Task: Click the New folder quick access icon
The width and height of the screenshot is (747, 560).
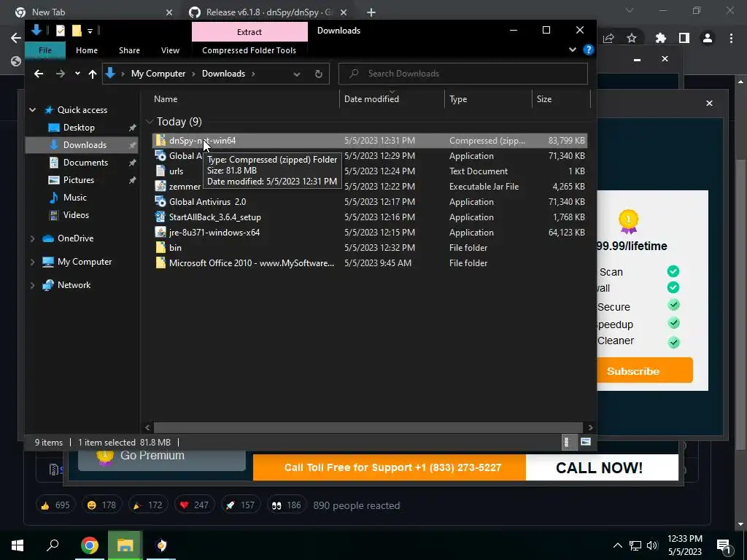Action: tap(76, 31)
